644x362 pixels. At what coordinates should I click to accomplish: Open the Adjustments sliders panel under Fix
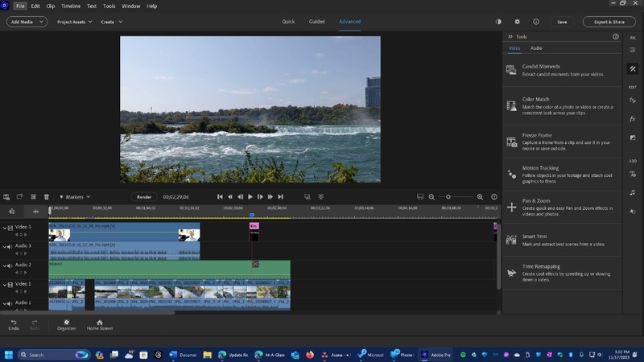click(633, 50)
